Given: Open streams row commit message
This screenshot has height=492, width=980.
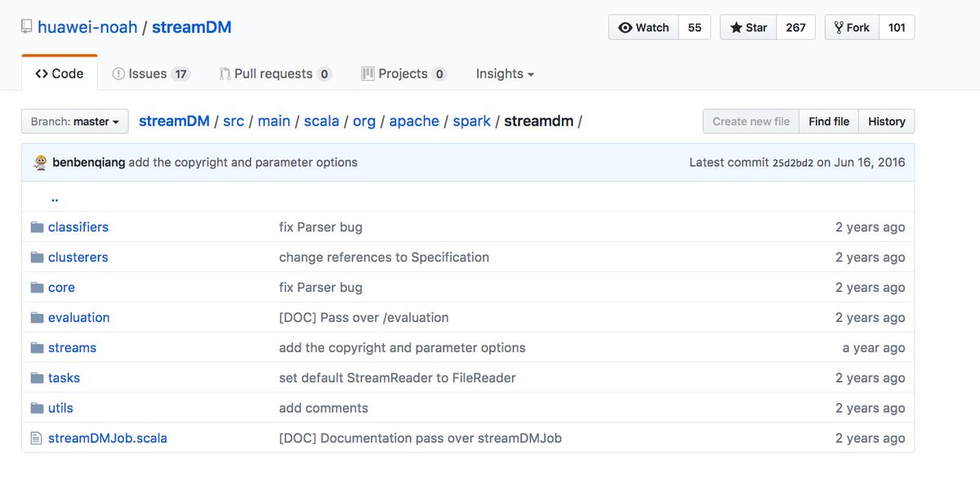Looking at the screenshot, I should (403, 348).
